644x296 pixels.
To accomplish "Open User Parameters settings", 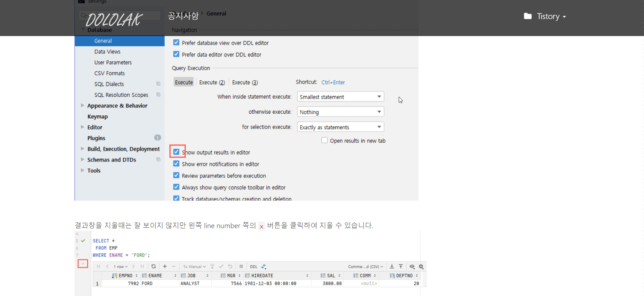I will point(113,62).
